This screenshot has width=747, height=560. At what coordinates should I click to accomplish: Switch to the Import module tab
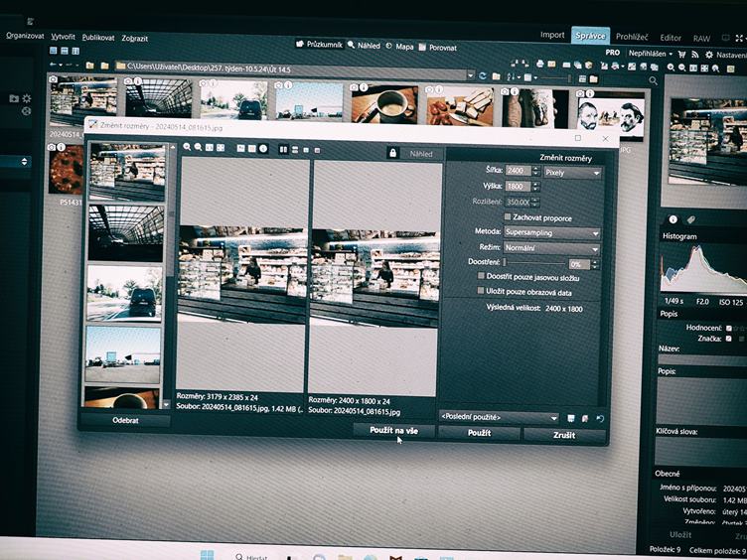pyautogui.click(x=552, y=35)
